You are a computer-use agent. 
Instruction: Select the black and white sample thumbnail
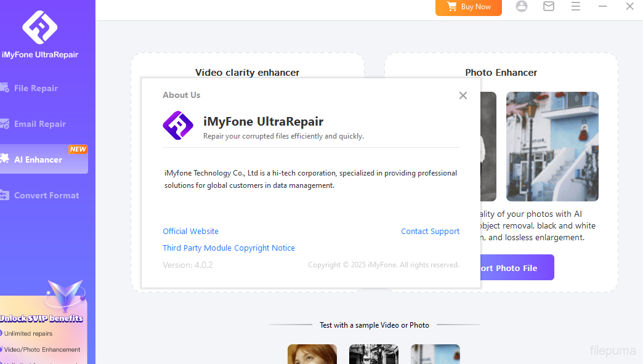[x=374, y=354]
